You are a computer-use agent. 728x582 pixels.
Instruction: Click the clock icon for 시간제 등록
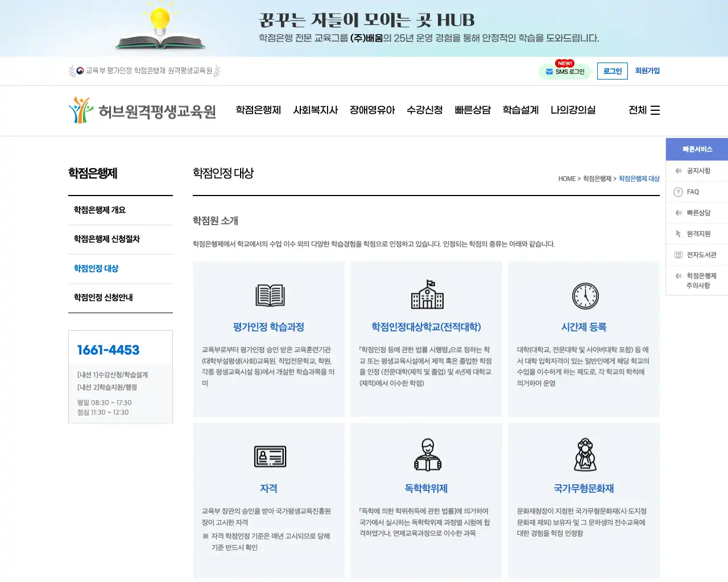585,296
